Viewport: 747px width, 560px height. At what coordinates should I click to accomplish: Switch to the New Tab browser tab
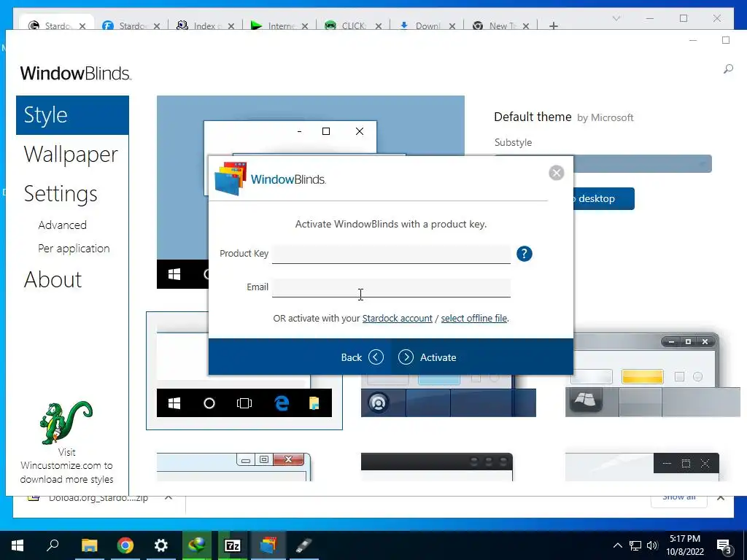500,26
